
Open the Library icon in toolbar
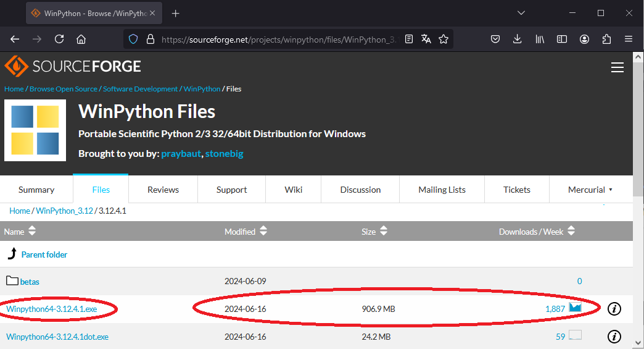[x=540, y=39]
